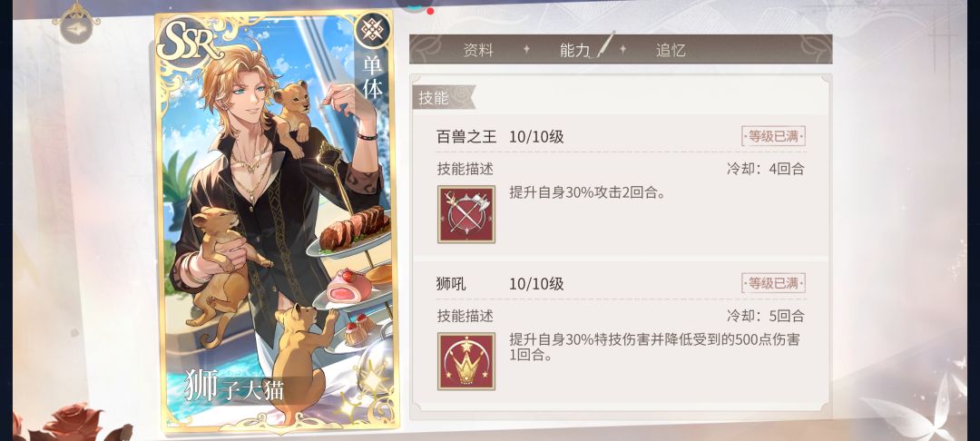Click 等级已满 button for 狮吼
This screenshot has height=441, width=980.
773,283
